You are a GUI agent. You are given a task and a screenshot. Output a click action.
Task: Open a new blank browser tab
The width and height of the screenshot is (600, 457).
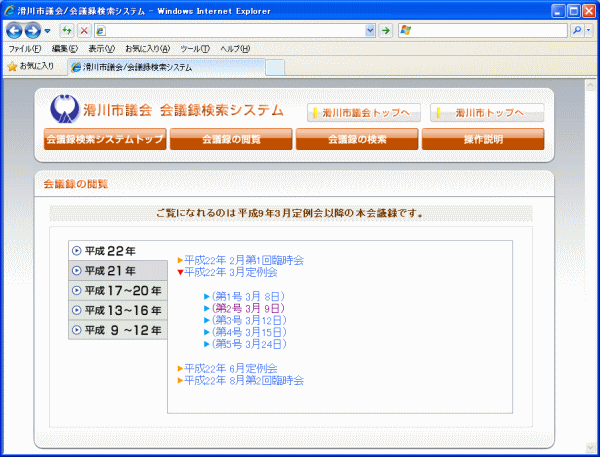pyautogui.click(x=275, y=68)
